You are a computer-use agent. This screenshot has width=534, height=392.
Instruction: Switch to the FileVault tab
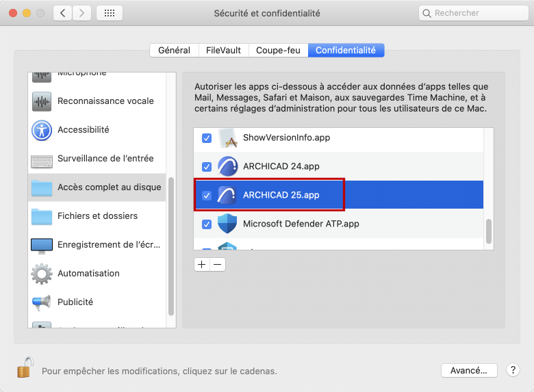(223, 51)
